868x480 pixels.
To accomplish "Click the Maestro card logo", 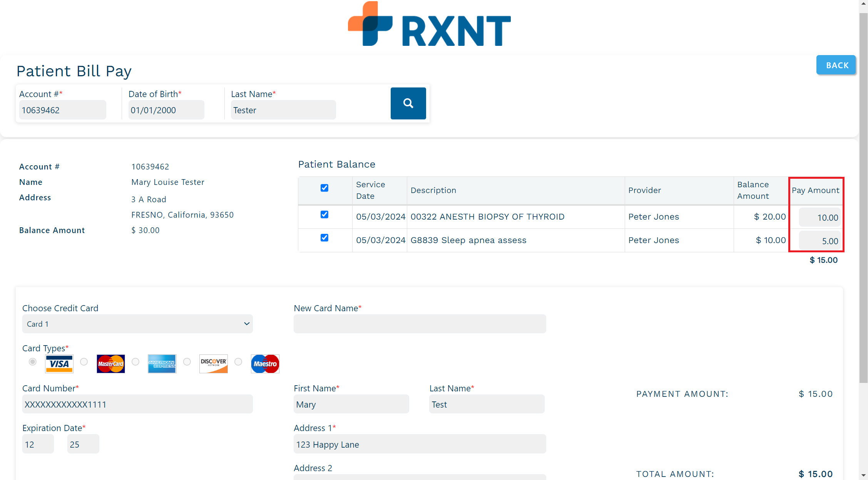I will tap(265, 364).
